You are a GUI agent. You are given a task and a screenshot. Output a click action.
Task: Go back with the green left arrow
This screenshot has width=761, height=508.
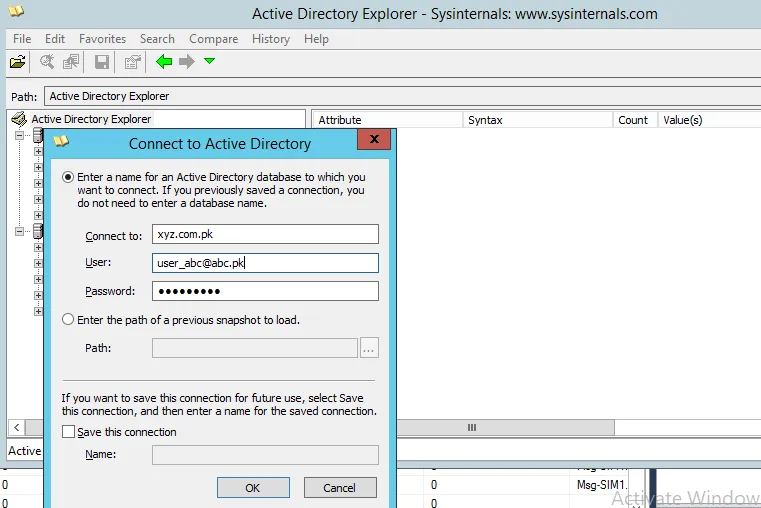[164, 62]
